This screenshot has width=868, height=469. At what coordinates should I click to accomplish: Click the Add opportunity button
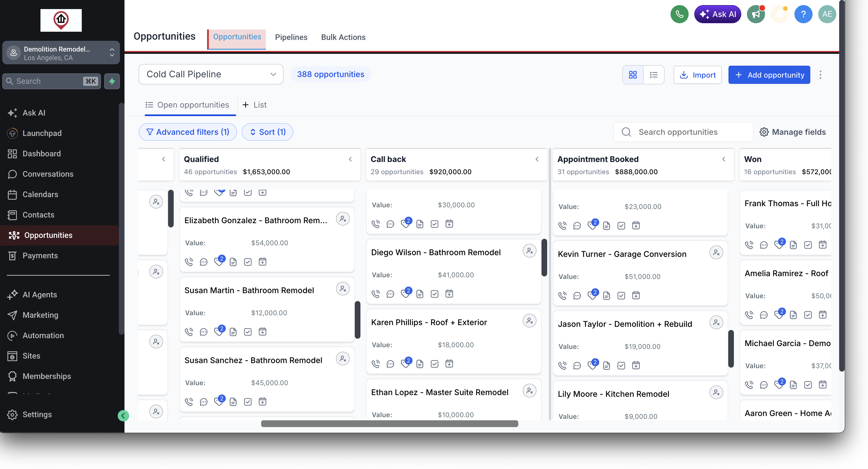(769, 75)
